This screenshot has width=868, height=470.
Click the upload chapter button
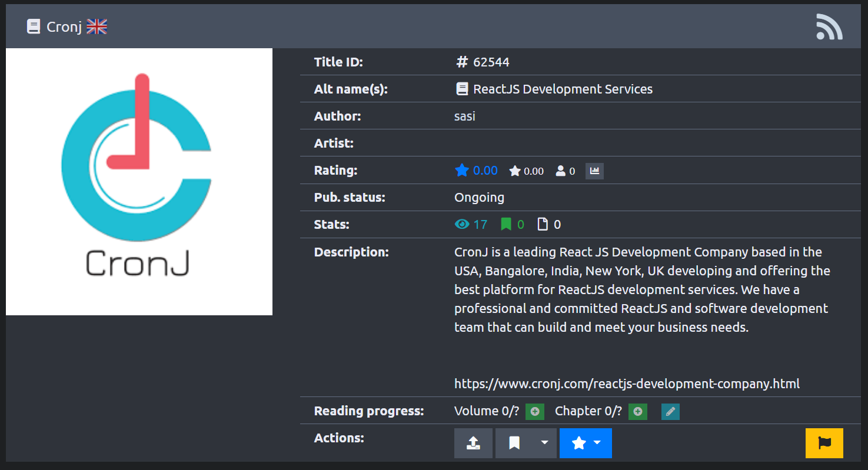(473, 443)
